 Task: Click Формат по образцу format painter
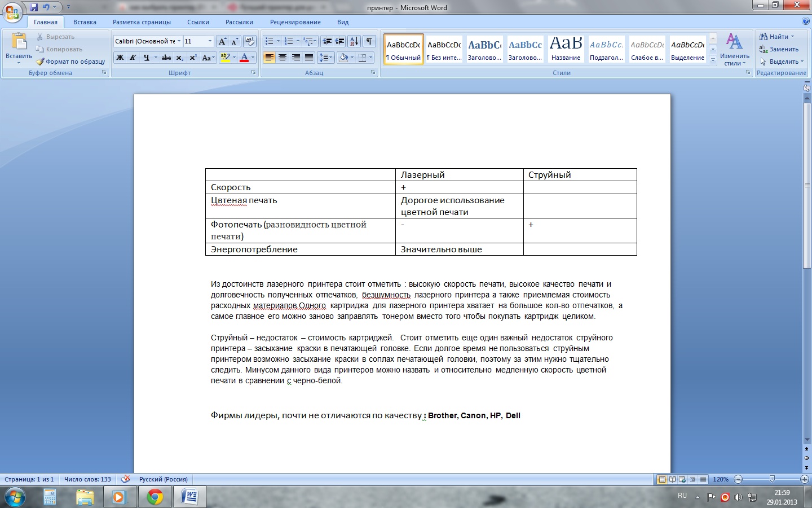tap(71, 62)
